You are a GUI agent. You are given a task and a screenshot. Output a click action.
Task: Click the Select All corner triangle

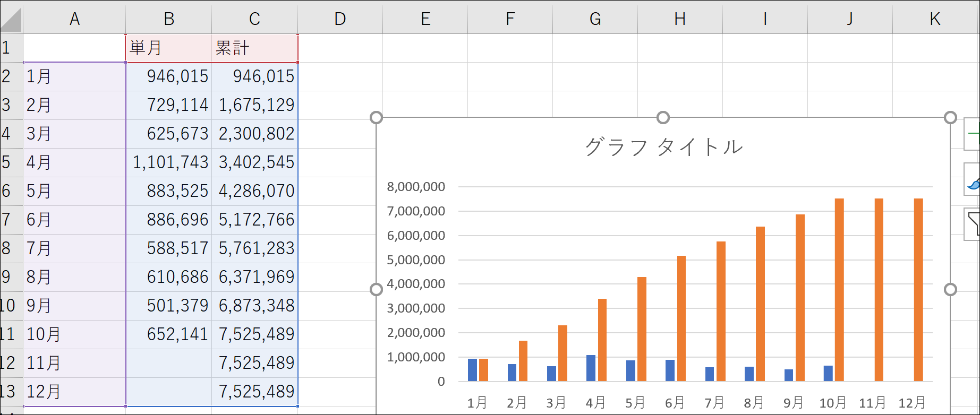pos(11,20)
